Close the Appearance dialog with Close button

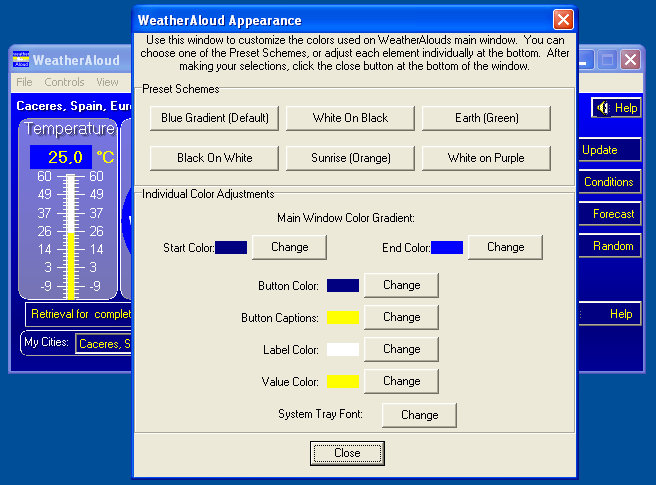[x=347, y=453]
